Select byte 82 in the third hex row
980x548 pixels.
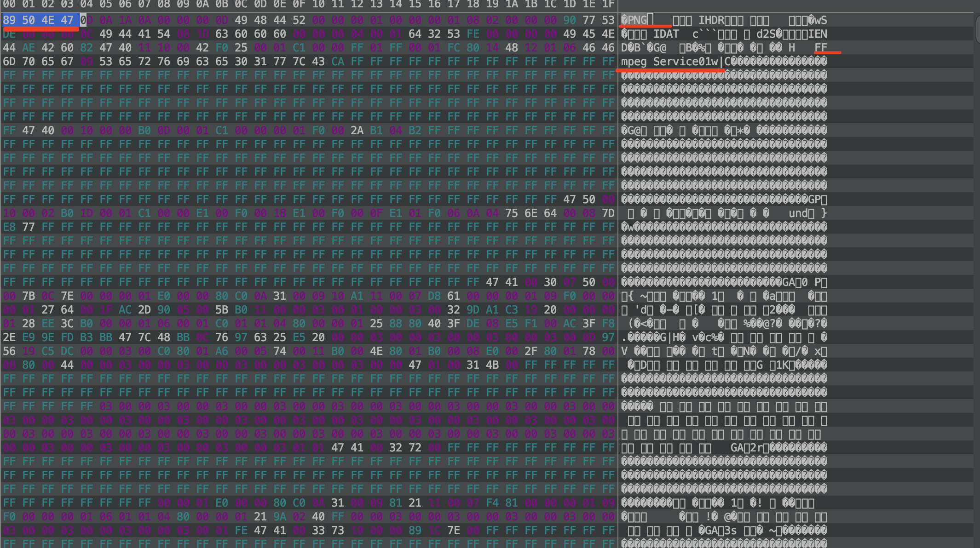tap(86, 48)
